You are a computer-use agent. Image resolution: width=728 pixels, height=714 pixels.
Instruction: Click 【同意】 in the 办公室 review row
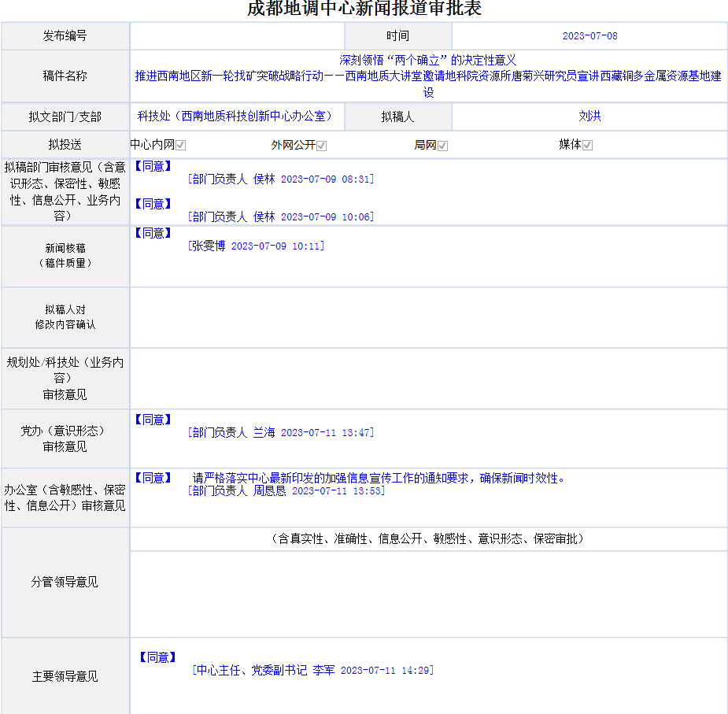tap(153, 478)
